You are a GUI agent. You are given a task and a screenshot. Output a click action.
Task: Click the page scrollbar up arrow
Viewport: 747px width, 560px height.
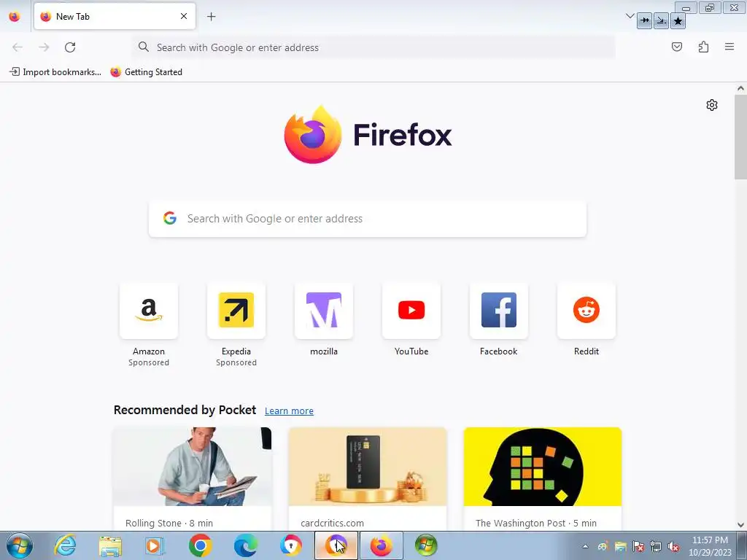click(740, 88)
